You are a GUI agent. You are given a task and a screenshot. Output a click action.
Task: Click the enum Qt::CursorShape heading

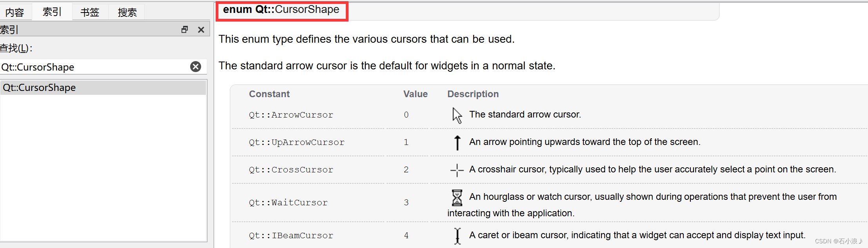[281, 9]
